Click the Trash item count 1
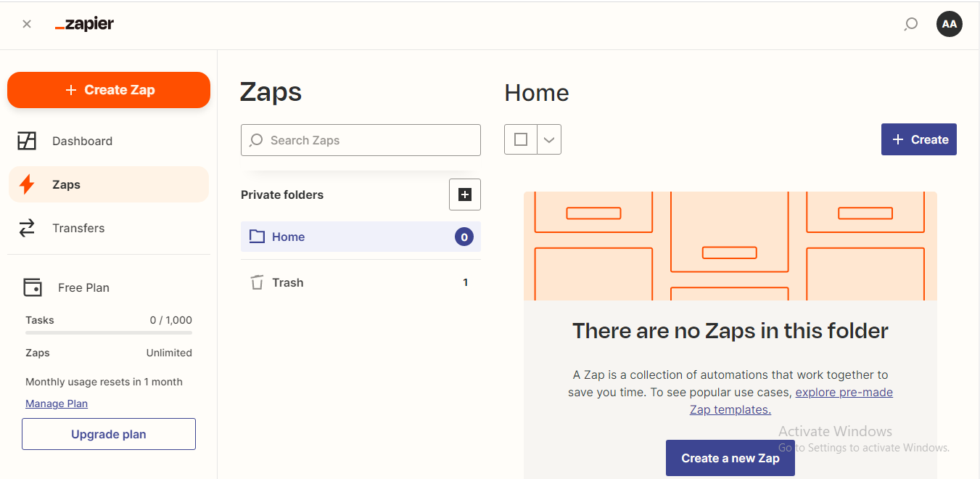Viewport: 980px width, 479px height. (x=465, y=282)
